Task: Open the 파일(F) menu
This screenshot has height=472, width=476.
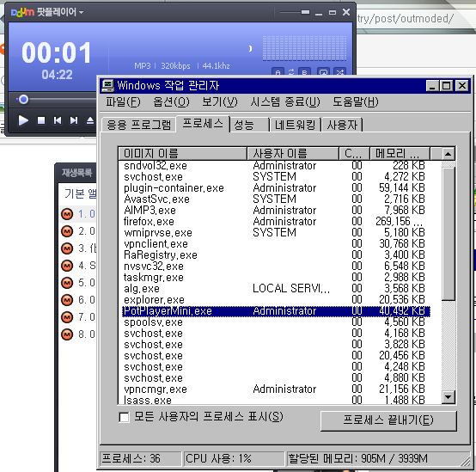Action: (123, 101)
